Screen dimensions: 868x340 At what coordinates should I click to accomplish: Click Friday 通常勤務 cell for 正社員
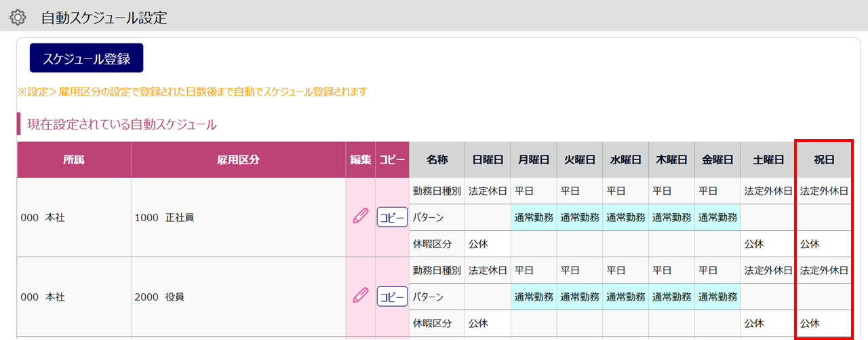pyautogui.click(x=718, y=217)
